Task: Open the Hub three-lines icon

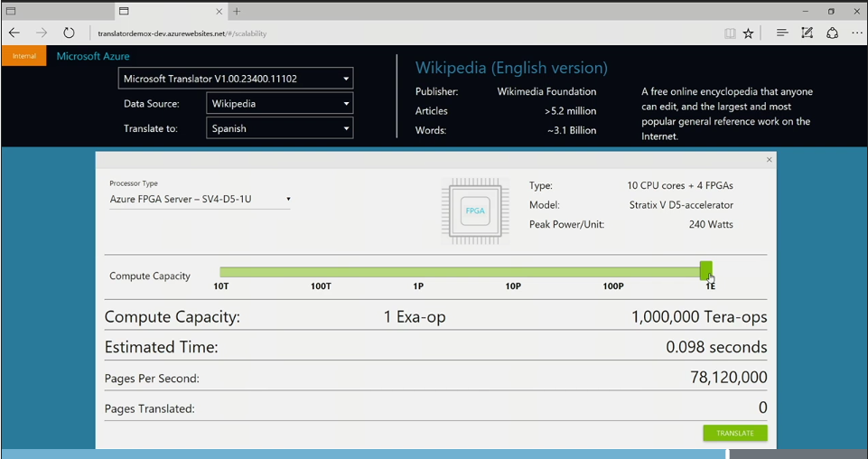Action: click(782, 33)
